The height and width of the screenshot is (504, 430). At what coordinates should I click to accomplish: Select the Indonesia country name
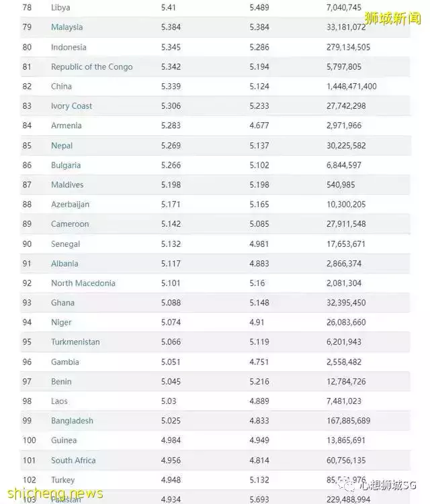coord(69,48)
